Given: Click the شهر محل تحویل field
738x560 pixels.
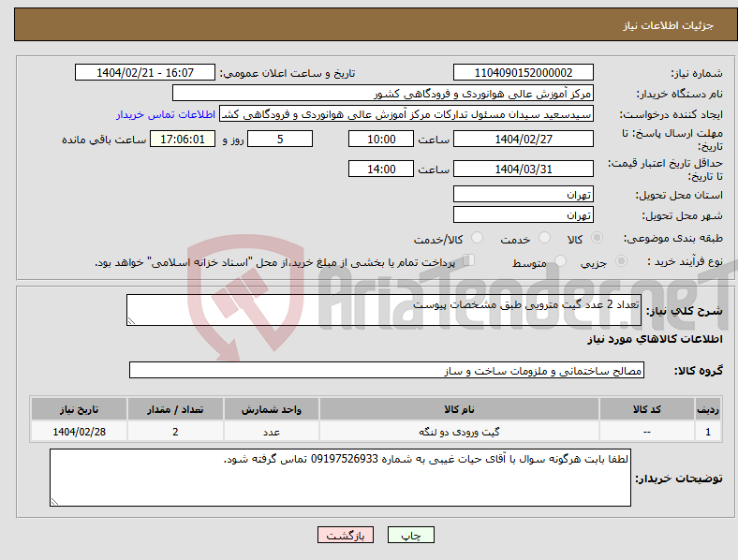Looking at the screenshot, I should [x=523, y=214].
